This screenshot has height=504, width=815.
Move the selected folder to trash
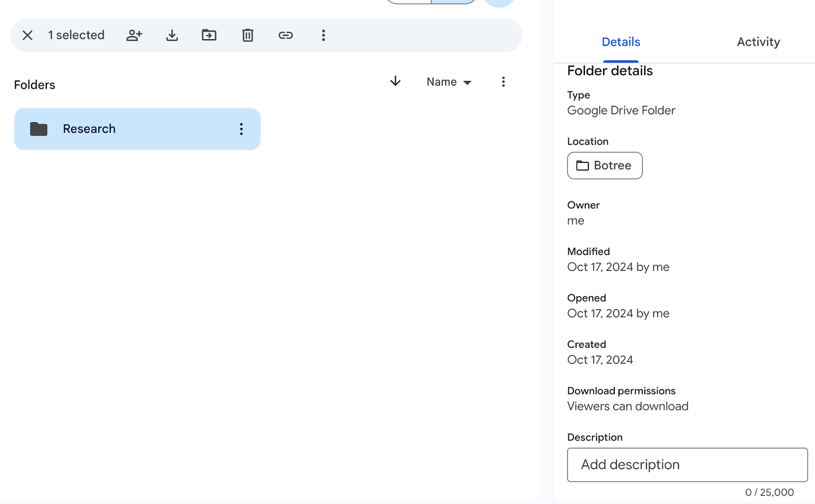(x=248, y=35)
